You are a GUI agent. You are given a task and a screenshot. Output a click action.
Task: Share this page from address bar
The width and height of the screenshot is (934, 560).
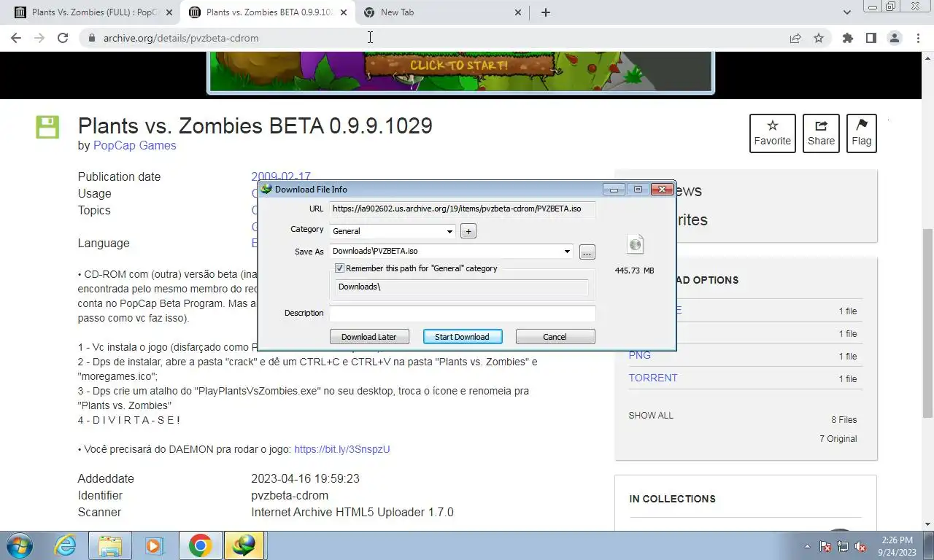coord(795,38)
